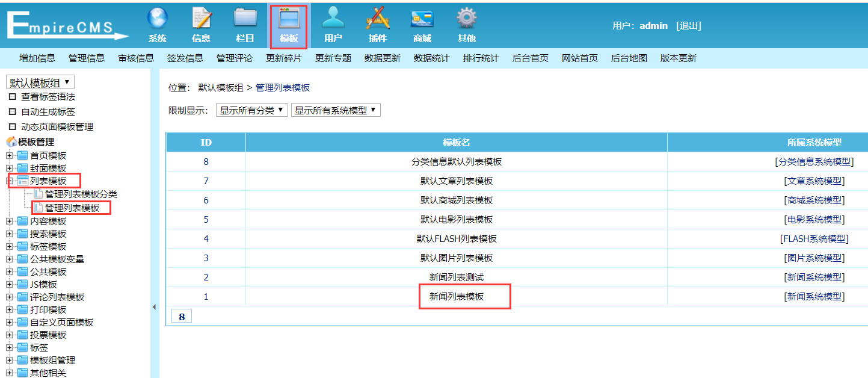The height and width of the screenshot is (378, 868).
Task: Click page number 8 in pagination
Action: (182, 316)
